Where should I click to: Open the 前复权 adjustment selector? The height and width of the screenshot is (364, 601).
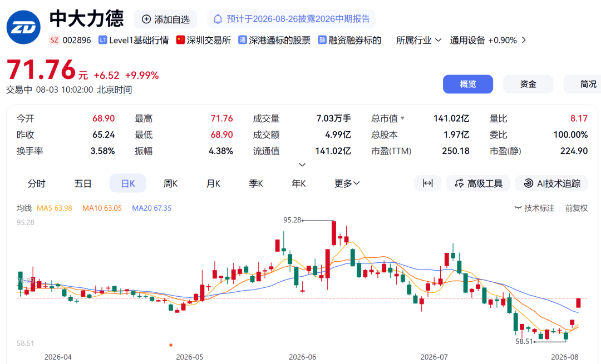(576, 208)
